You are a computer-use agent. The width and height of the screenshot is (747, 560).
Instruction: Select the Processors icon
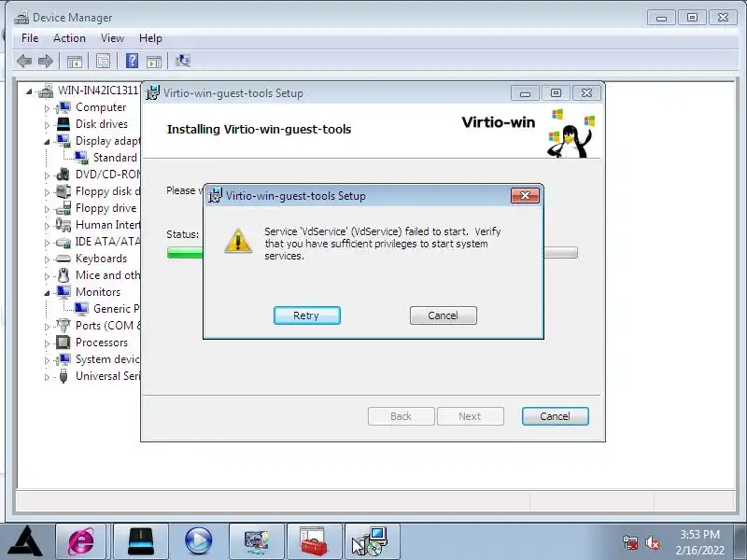click(x=63, y=343)
